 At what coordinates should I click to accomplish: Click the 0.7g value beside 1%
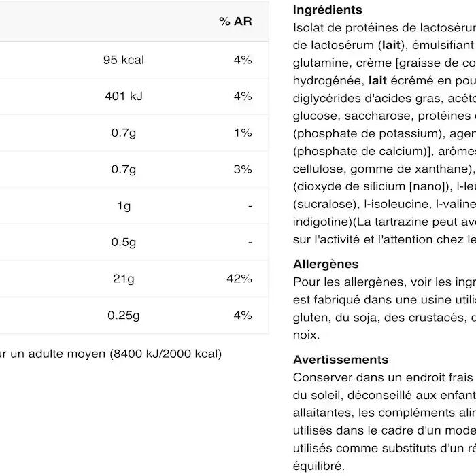pos(123,133)
